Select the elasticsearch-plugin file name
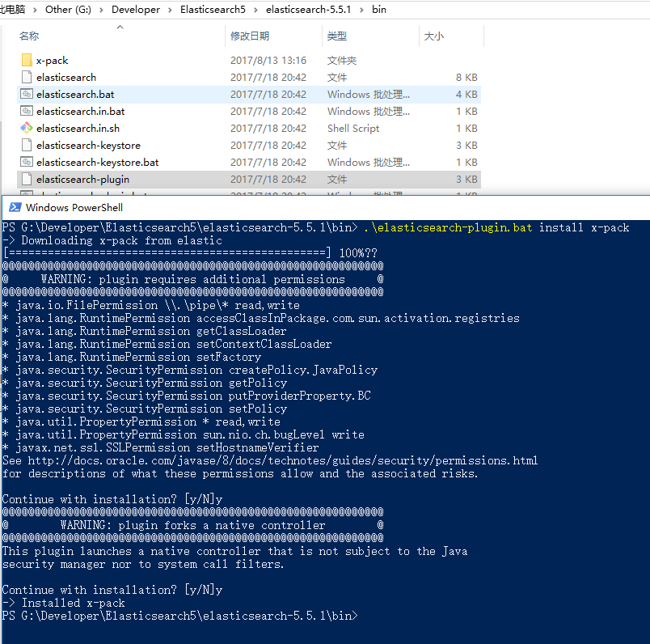Viewport: 650px width, 644px height. 83,180
